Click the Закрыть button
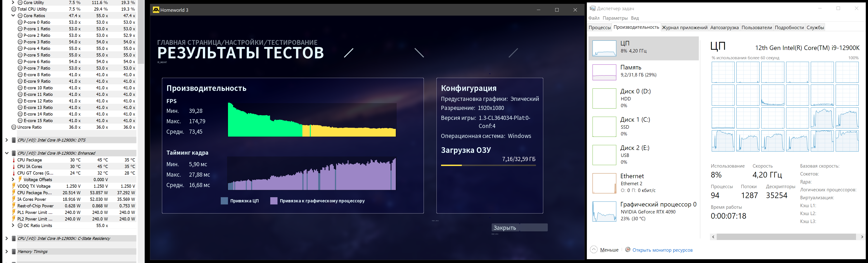The width and height of the screenshot is (868, 263). [519, 228]
